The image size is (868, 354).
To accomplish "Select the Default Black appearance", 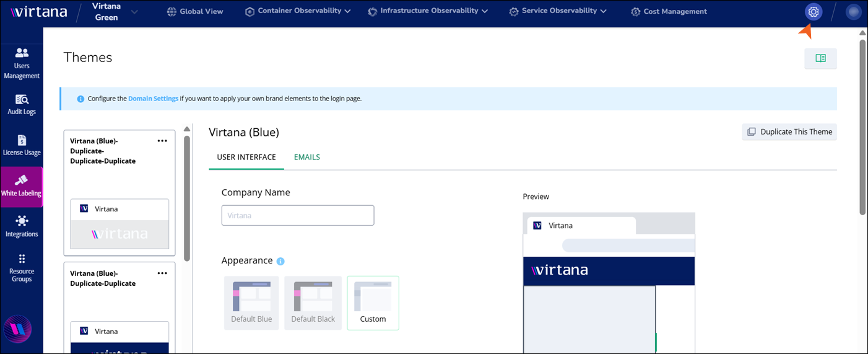I will click(313, 303).
